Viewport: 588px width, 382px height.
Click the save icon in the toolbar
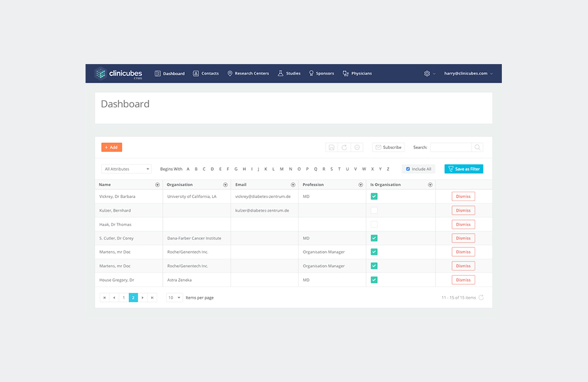pyautogui.click(x=331, y=147)
